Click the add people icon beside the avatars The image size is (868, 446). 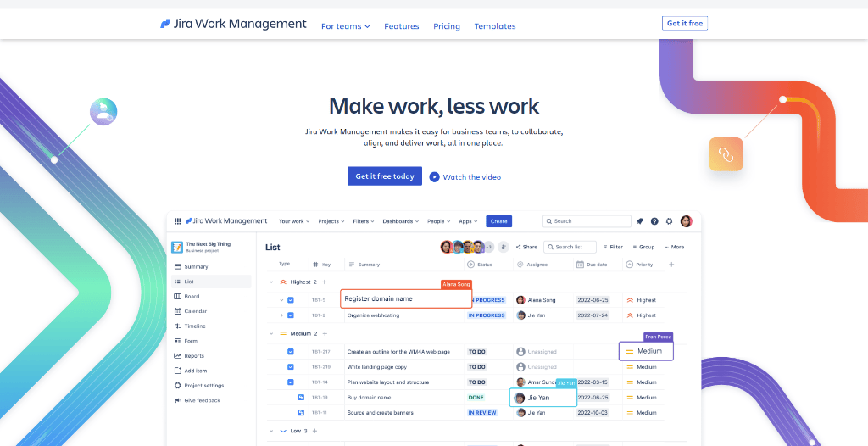[504, 247]
